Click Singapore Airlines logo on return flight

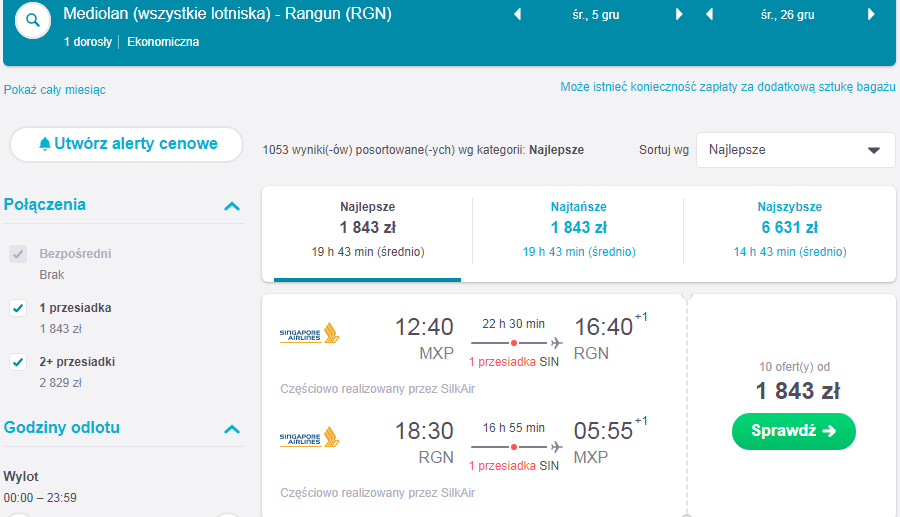click(x=309, y=437)
